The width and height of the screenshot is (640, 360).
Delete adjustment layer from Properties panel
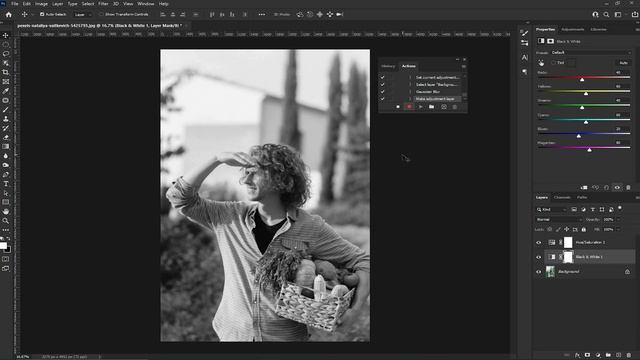629,187
